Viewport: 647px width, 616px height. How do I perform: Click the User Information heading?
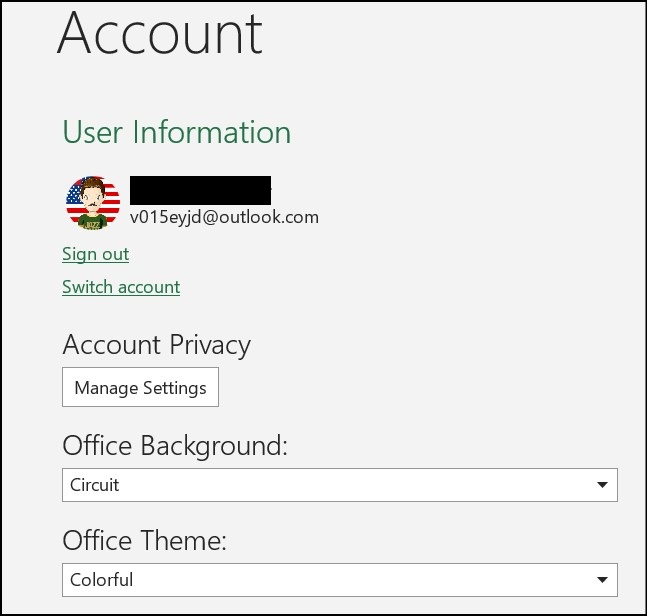click(177, 132)
